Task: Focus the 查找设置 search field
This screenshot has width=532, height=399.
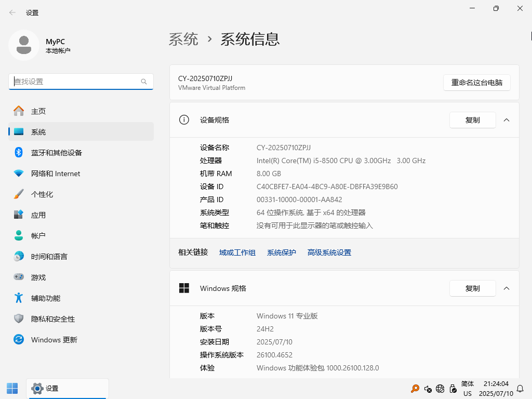Action: (81, 82)
